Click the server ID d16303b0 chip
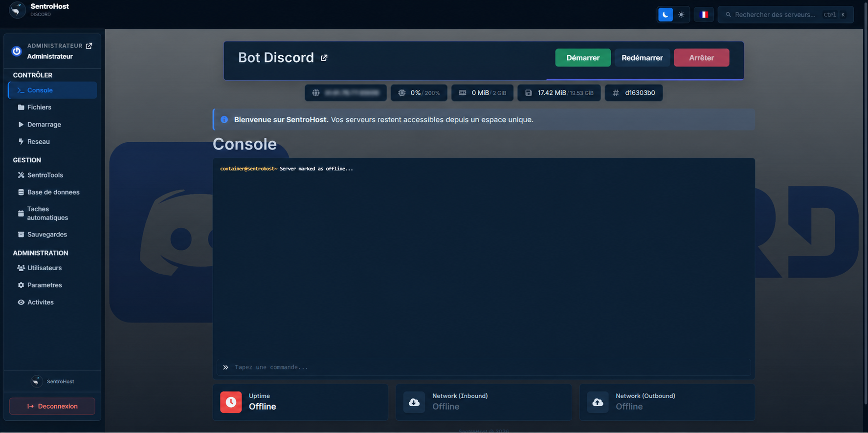Viewport: 868px width, 433px height. click(634, 93)
